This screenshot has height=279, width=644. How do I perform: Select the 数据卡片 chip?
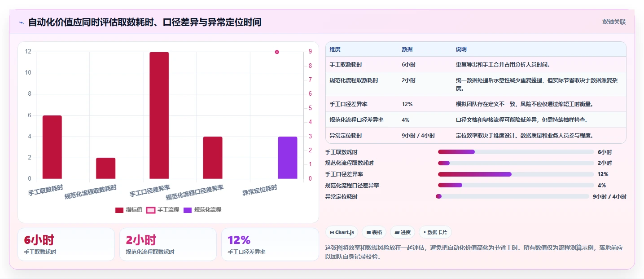coord(435,232)
